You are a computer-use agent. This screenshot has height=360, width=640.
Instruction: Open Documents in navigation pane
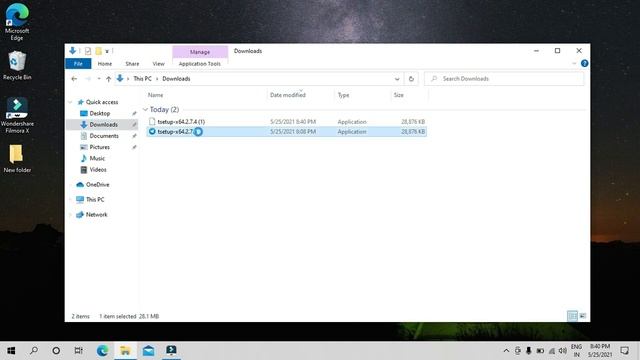104,136
